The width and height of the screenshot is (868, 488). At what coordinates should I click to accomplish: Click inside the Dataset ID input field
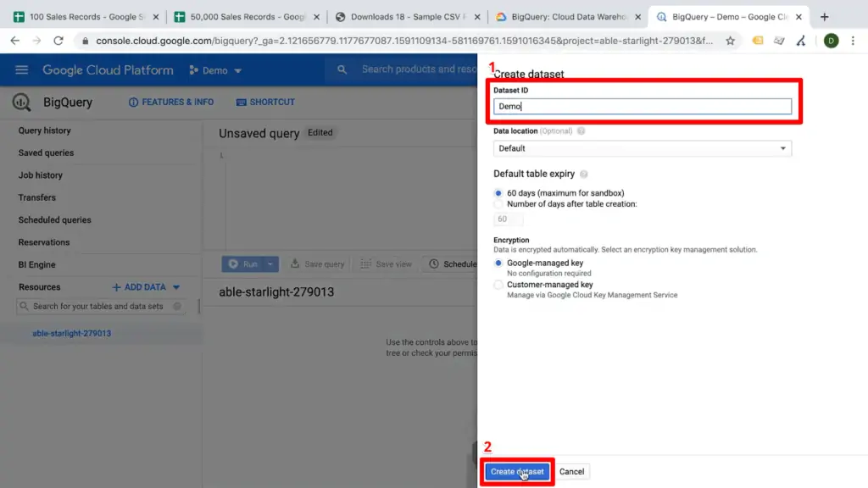[x=642, y=108]
